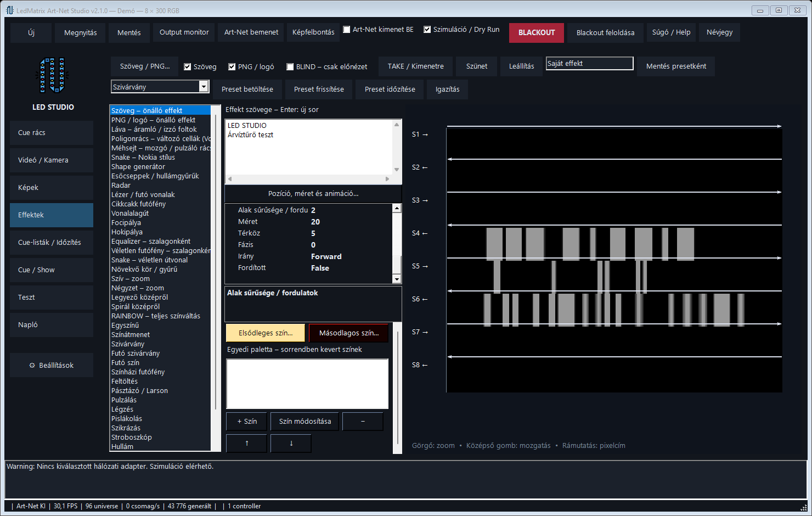The height and width of the screenshot is (516, 812).
Task: Open the Képek section
Action: pos(52,188)
